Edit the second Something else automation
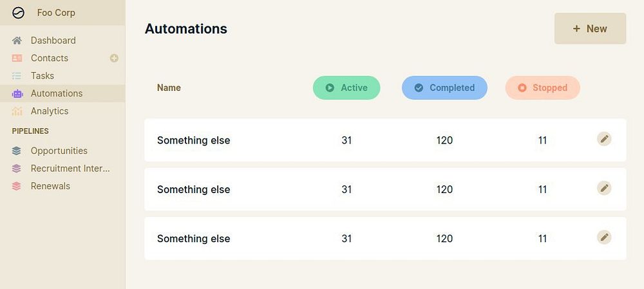This screenshot has width=644, height=289. tap(603, 188)
